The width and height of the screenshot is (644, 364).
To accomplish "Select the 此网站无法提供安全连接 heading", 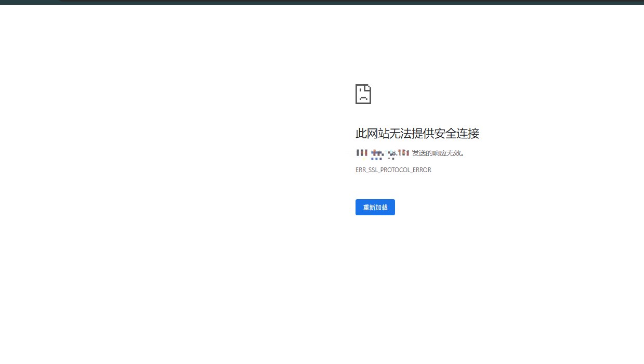I will pos(417,134).
